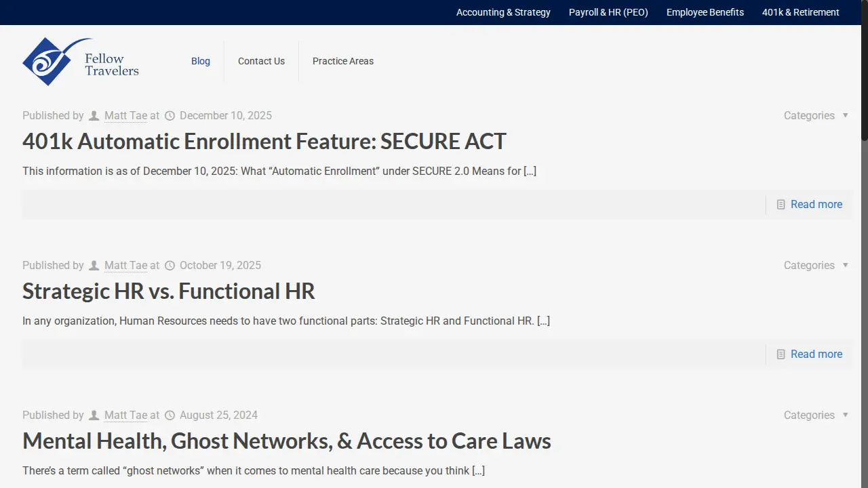
Task: Click the date text December 10, 2025
Action: (226, 116)
